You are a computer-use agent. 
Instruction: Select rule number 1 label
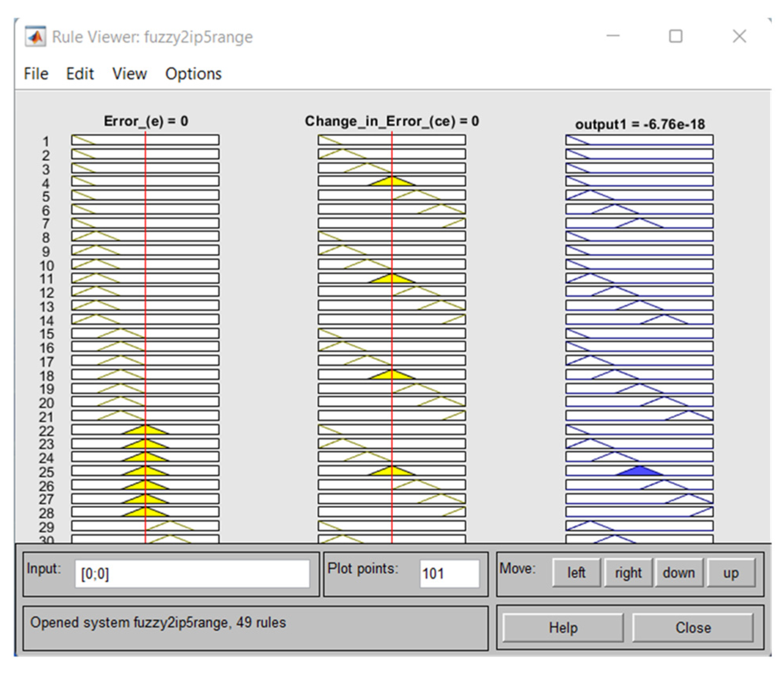click(x=46, y=141)
